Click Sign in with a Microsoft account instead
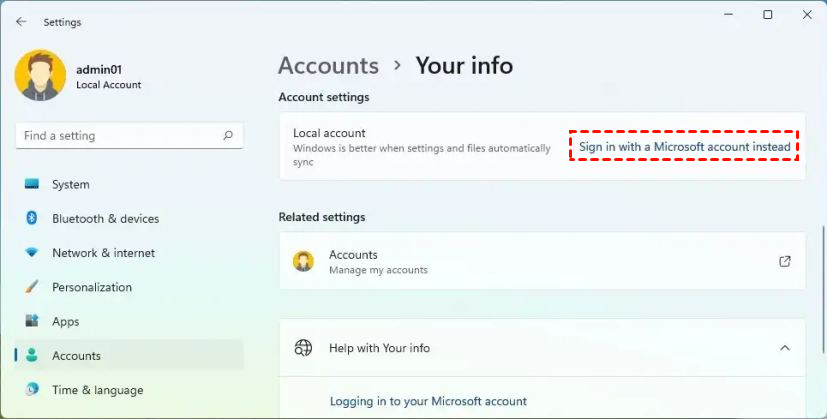Screen dimensions: 827x419 [685, 147]
